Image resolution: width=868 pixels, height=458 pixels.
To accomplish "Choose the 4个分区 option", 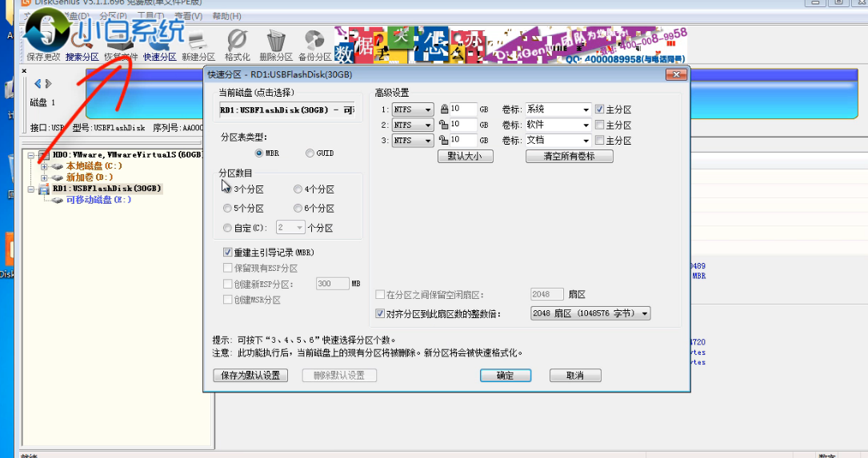I will click(298, 189).
